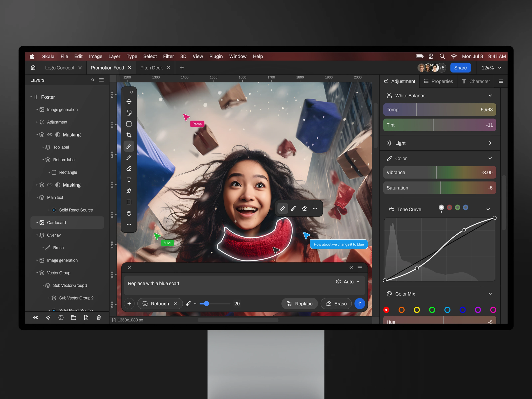Open more options in floating selection bar

point(315,208)
